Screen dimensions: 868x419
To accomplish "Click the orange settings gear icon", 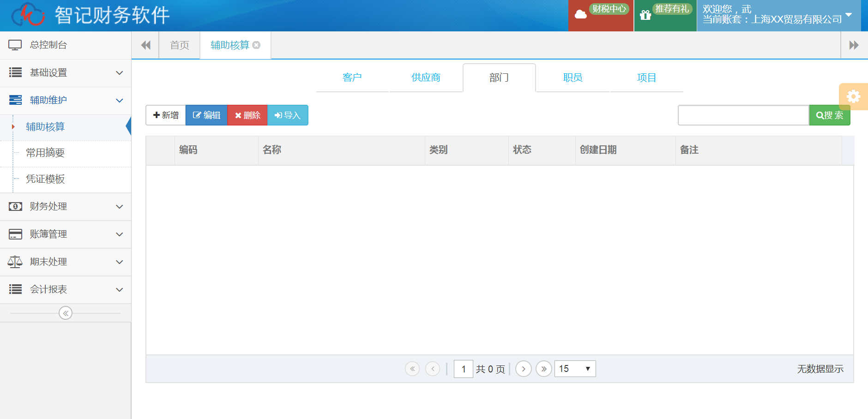I will tap(853, 96).
